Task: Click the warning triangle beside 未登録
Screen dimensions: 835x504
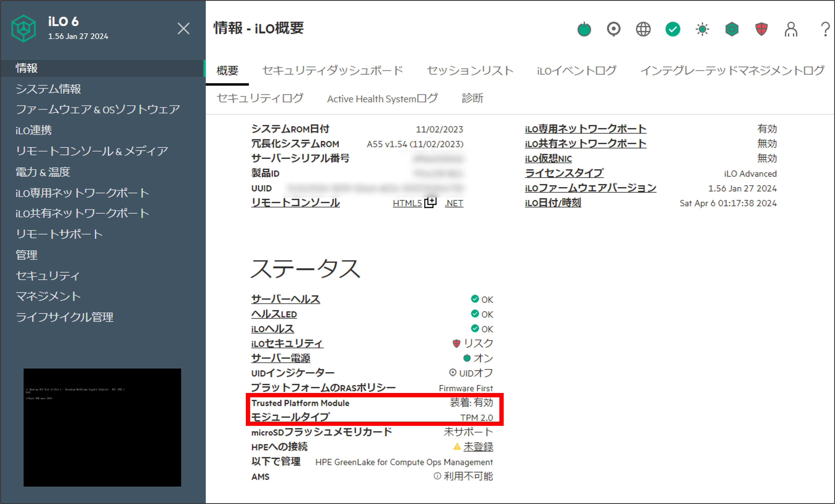Action: tap(457, 447)
